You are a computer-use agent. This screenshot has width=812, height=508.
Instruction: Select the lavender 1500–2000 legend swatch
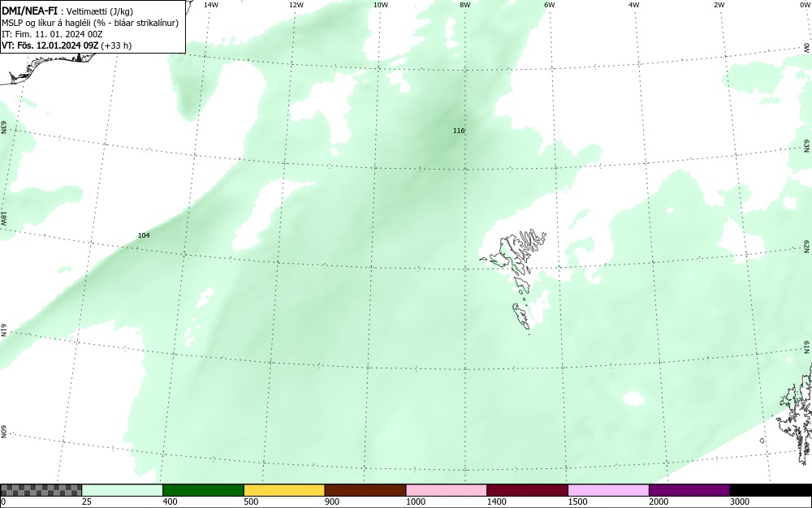(x=608, y=490)
